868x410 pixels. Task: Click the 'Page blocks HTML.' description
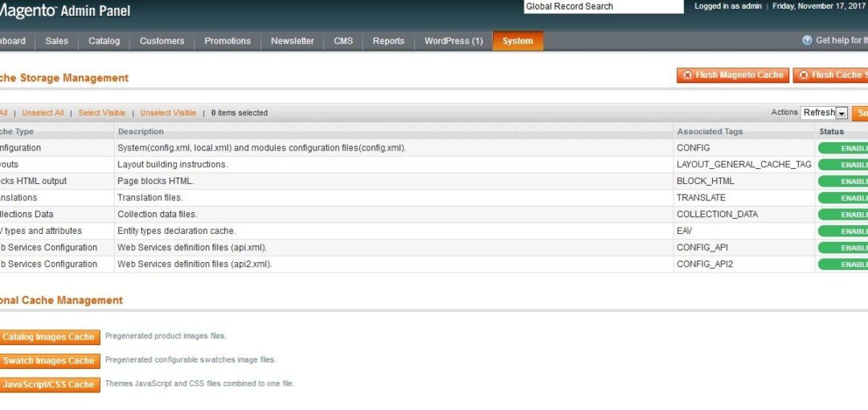tap(156, 181)
